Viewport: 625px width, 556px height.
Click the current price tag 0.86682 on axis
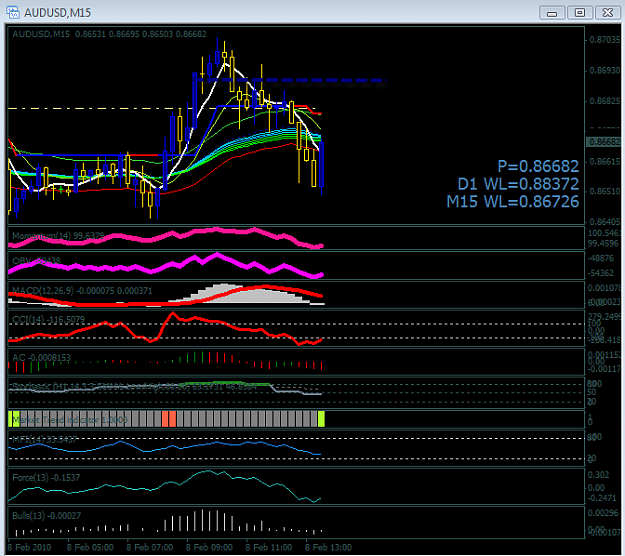point(603,142)
